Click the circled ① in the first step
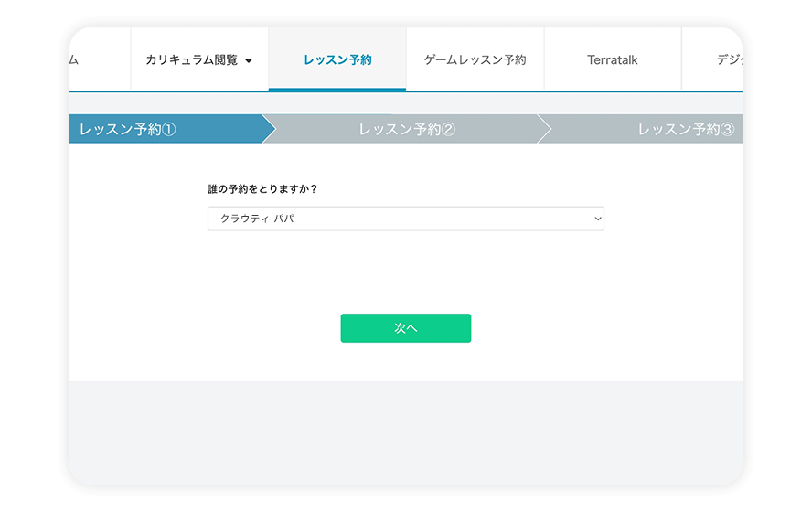The width and height of the screenshot is (812, 512). click(168, 130)
